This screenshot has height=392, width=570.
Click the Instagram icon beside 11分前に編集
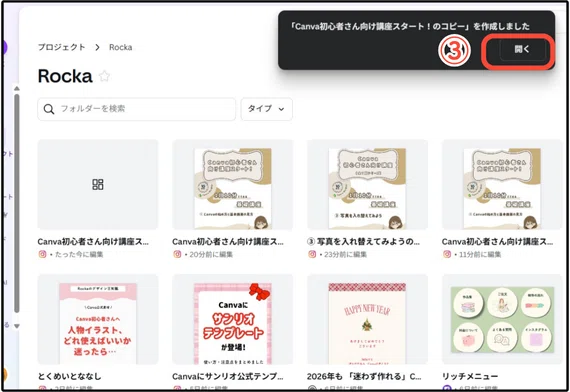[x=447, y=254]
